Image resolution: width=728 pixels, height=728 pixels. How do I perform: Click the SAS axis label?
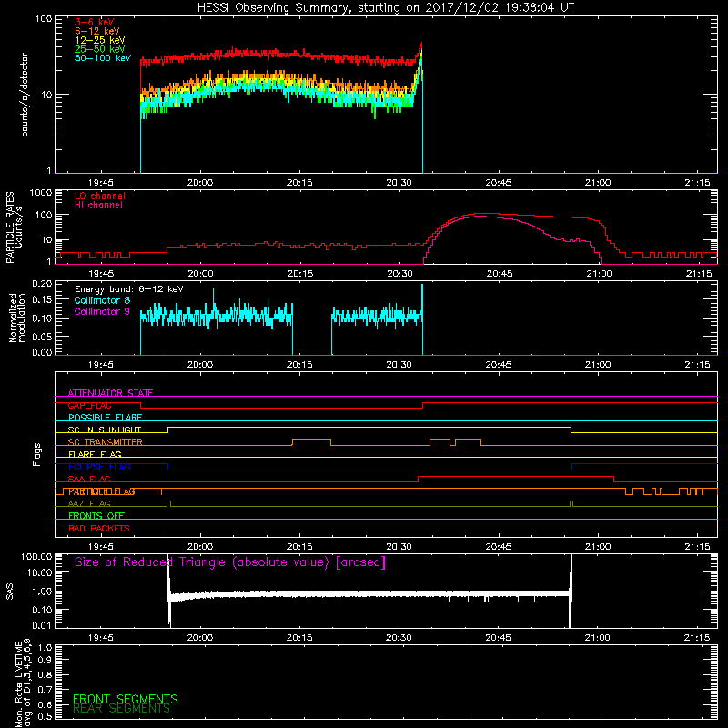pos(10,591)
